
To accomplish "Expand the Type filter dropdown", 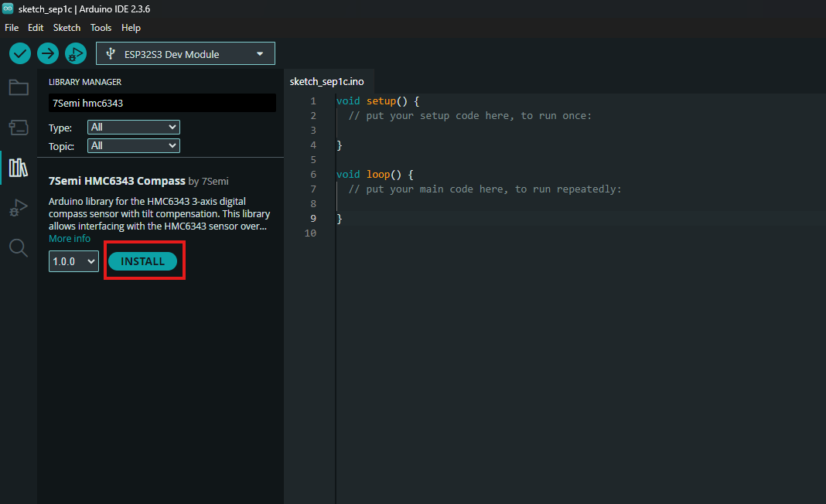I will pyautogui.click(x=133, y=127).
